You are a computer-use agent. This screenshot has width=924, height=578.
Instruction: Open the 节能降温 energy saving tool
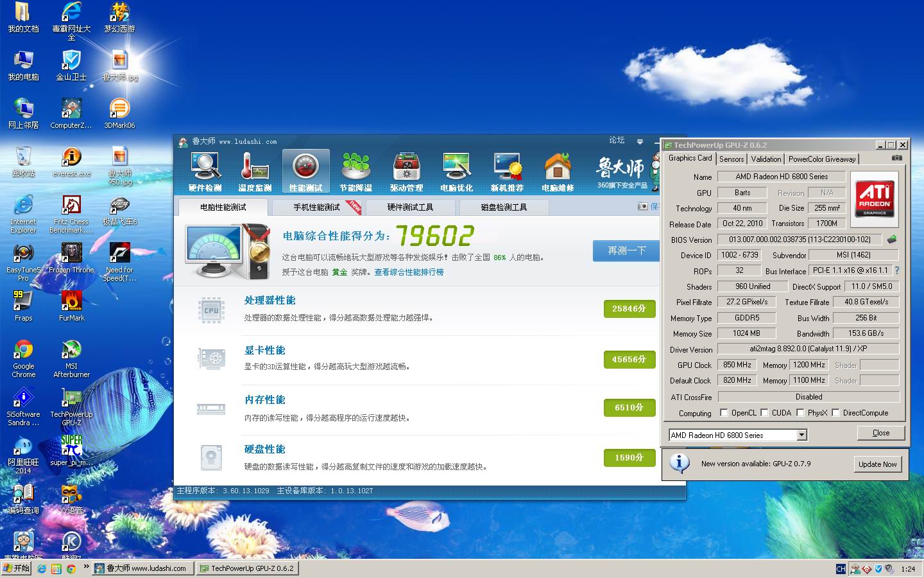(356, 171)
